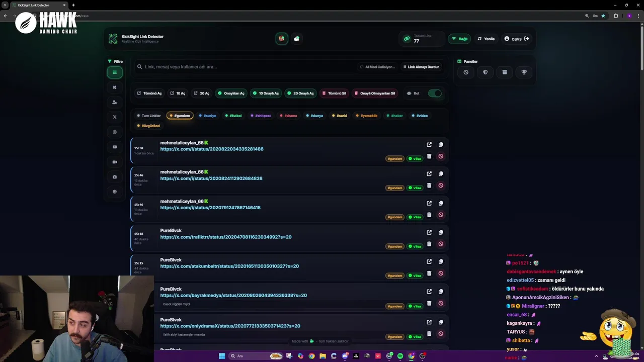This screenshot has width=644, height=362.
Task: Toggle the Bot switch
Action: pyautogui.click(x=435, y=93)
